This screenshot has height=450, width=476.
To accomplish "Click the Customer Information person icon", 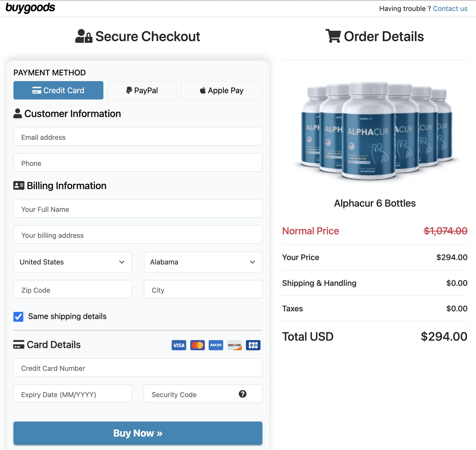I will [18, 113].
